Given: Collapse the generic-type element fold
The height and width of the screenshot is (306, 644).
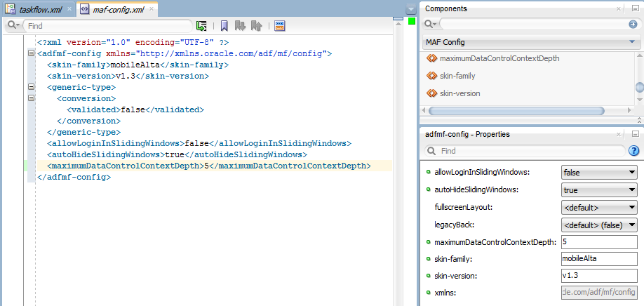Looking at the screenshot, I should (30, 87).
